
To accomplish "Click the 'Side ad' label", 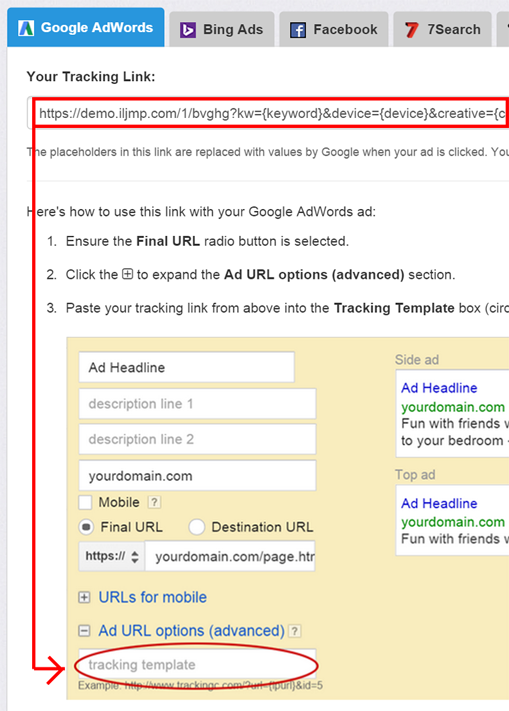I will (417, 360).
